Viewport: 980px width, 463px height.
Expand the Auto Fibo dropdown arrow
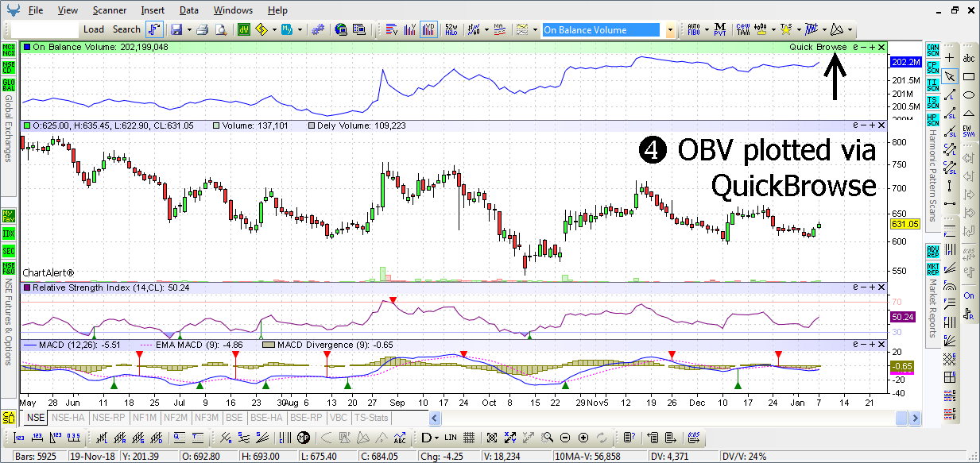706,30
